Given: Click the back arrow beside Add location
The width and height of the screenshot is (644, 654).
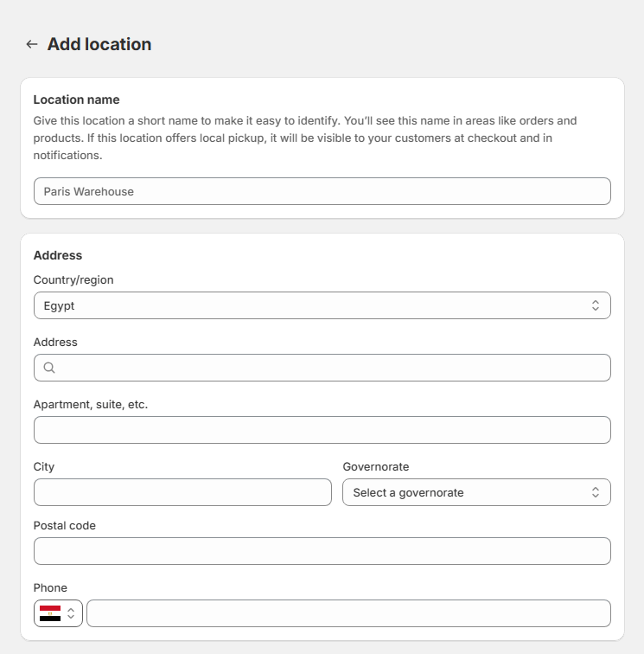Looking at the screenshot, I should pos(32,44).
